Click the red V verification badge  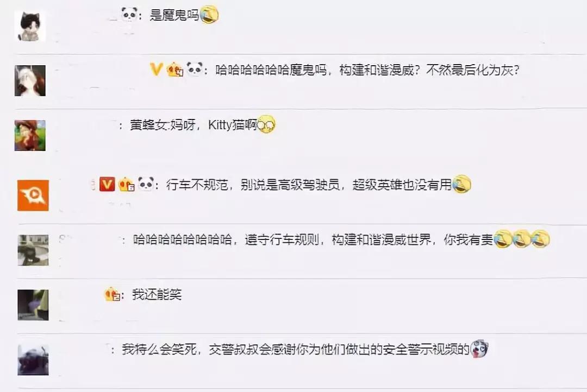click(x=107, y=185)
